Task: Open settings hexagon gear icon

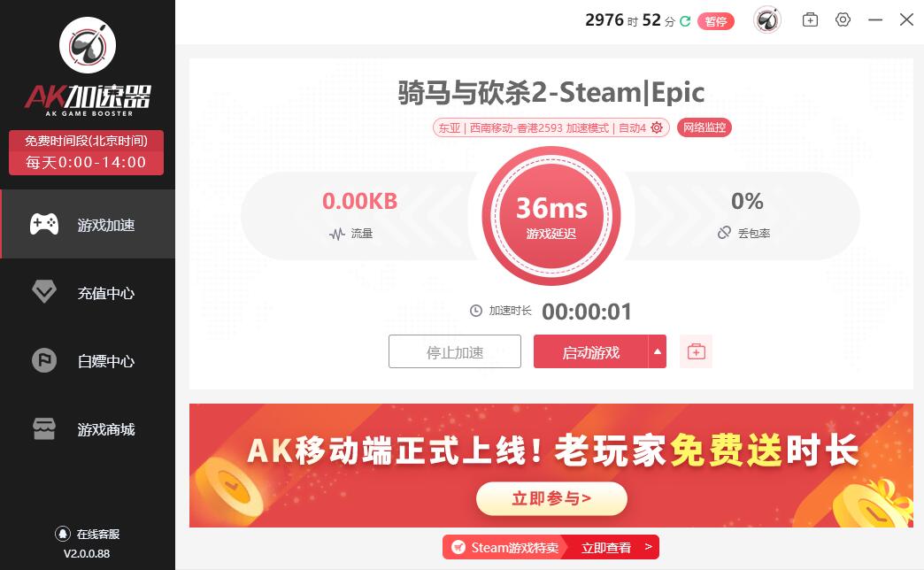Action: click(843, 19)
